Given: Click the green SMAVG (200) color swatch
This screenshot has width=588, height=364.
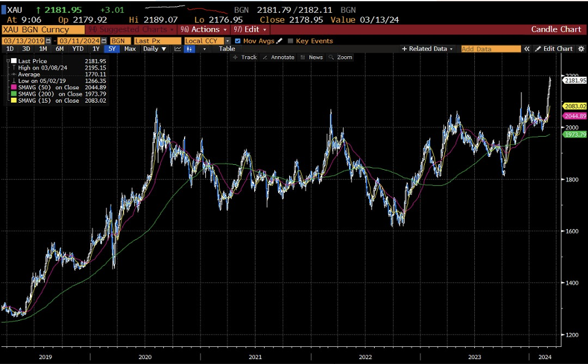Looking at the screenshot, I should [x=14, y=94].
